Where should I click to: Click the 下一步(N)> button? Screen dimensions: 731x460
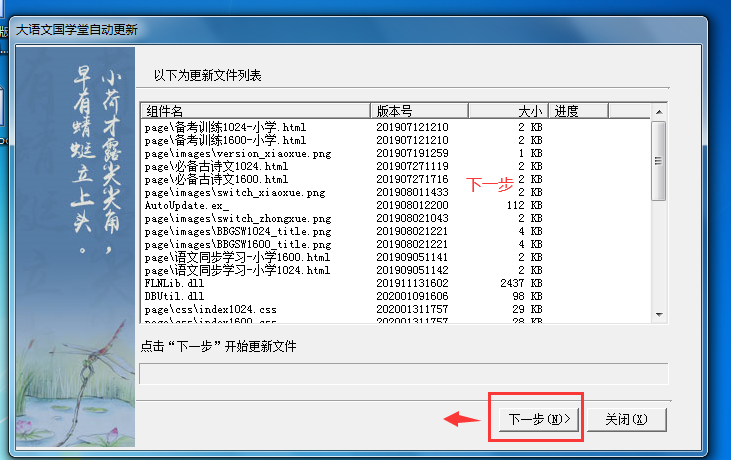(x=539, y=419)
